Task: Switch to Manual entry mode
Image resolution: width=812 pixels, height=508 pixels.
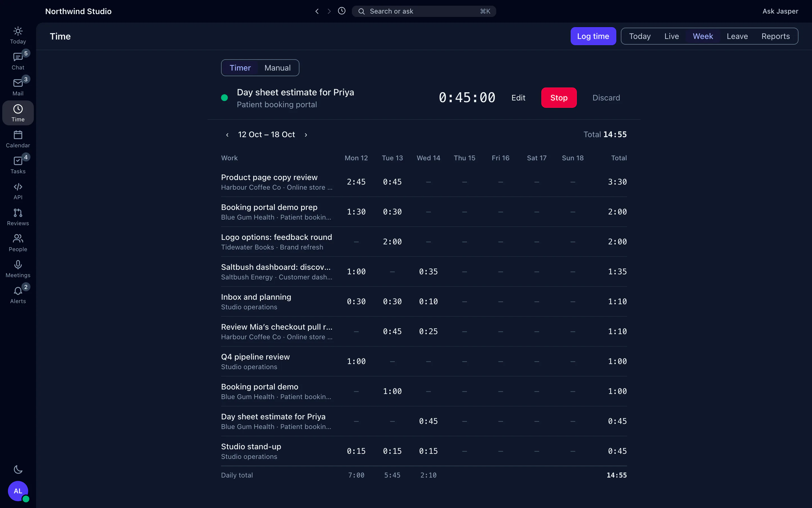Action: point(277,68)
